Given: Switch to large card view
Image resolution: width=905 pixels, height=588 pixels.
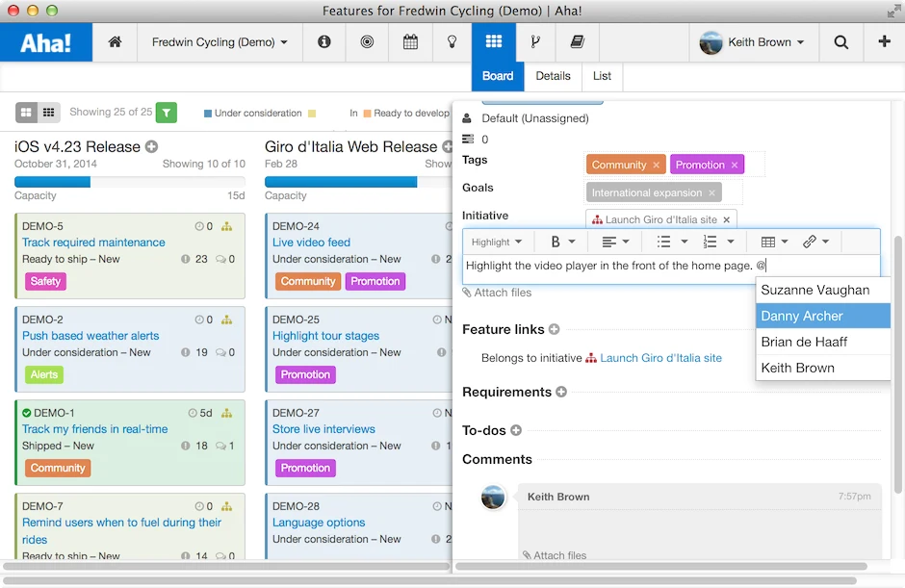Looking at the screenshot, I should (x=27, y=113).
